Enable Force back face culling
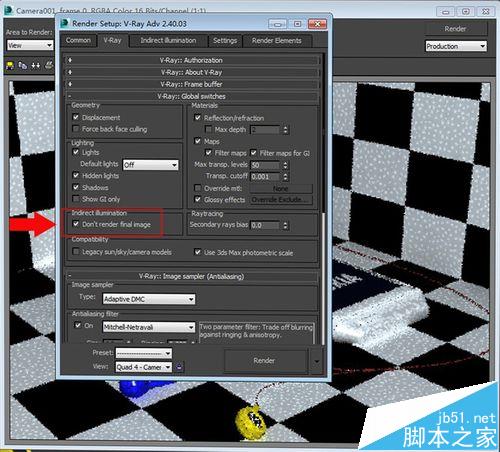The width and height of the screenshot is (500, 452). pos(76,129)
